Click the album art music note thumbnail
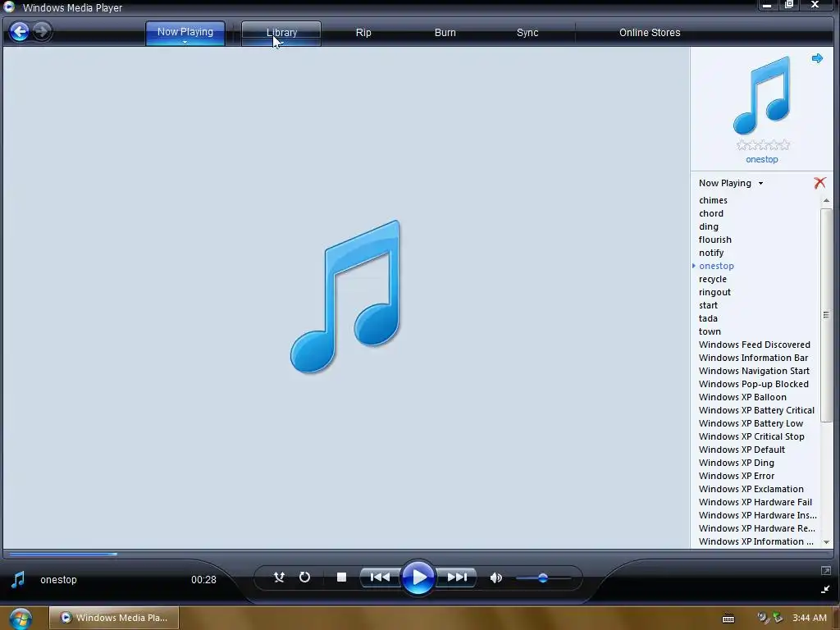840x630 pixels. pyautogui.click(x=761, y=95)
